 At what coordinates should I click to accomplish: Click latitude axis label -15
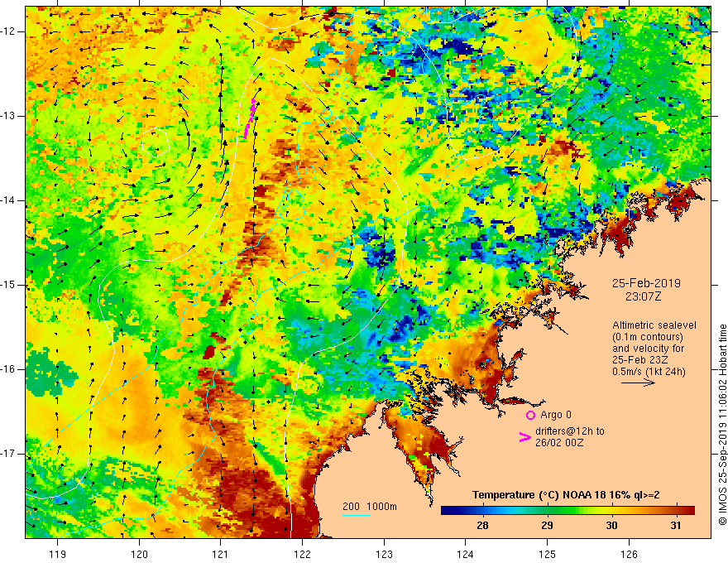(8, 285)
